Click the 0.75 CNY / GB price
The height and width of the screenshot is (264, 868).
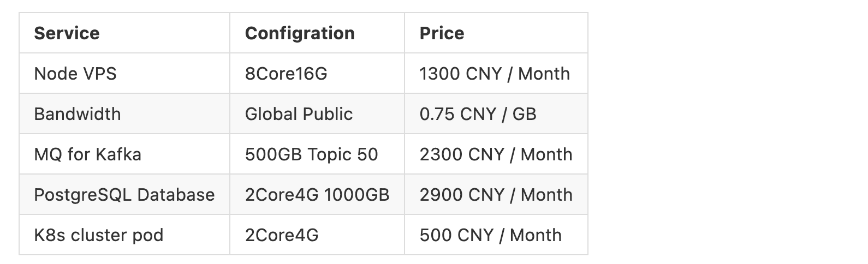478,114
